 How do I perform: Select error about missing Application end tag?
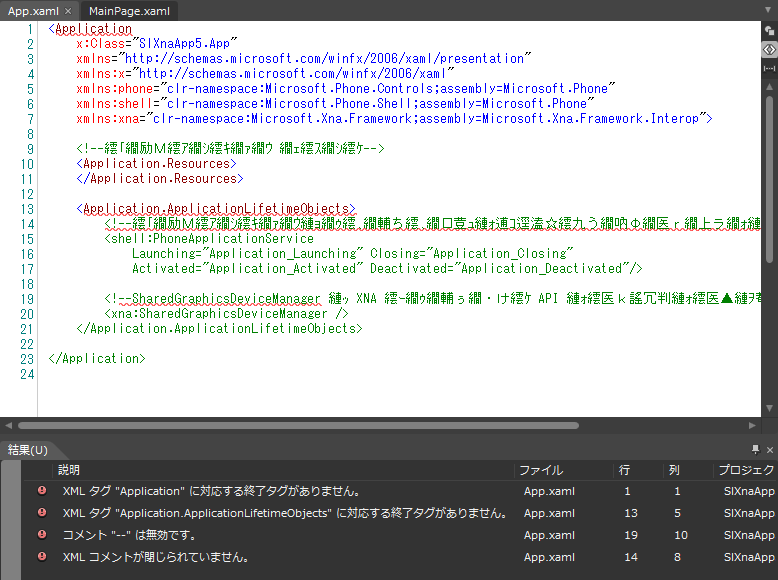click(399, 491)
